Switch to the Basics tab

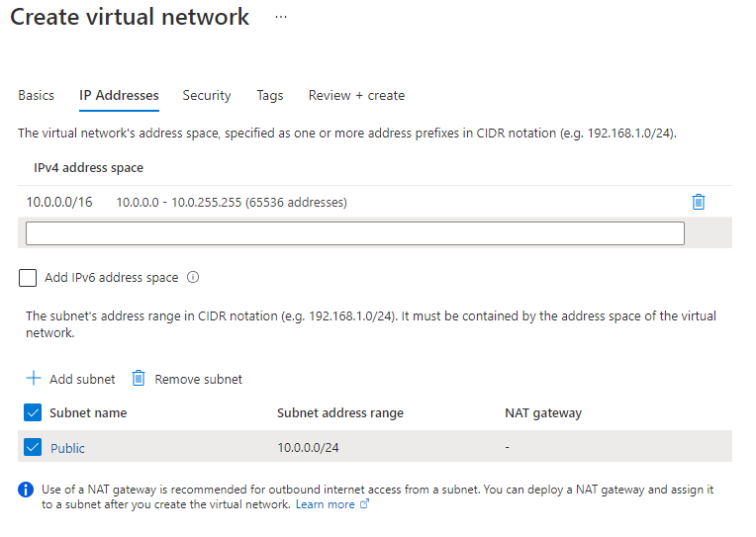coord(37,96)
